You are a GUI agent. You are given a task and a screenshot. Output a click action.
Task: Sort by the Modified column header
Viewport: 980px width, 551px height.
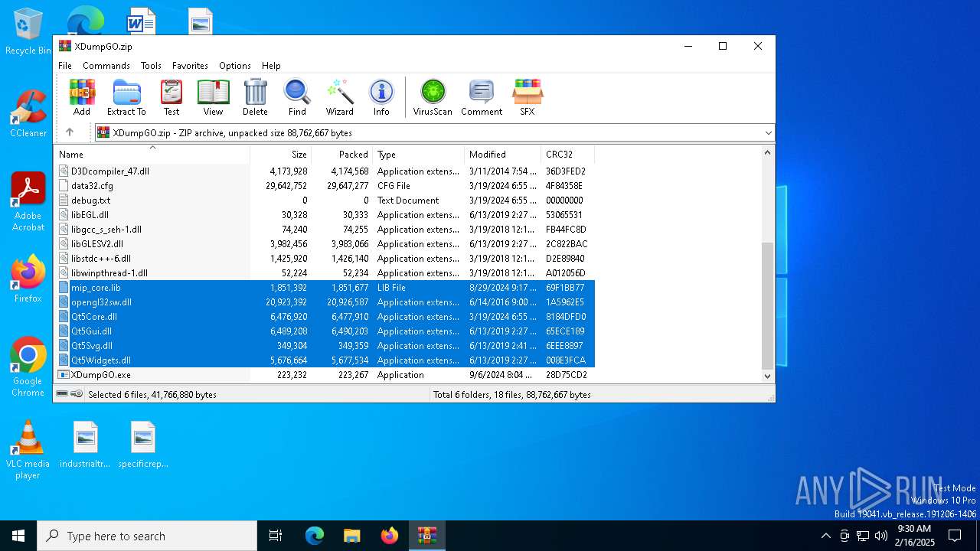[x=503, y=154]
